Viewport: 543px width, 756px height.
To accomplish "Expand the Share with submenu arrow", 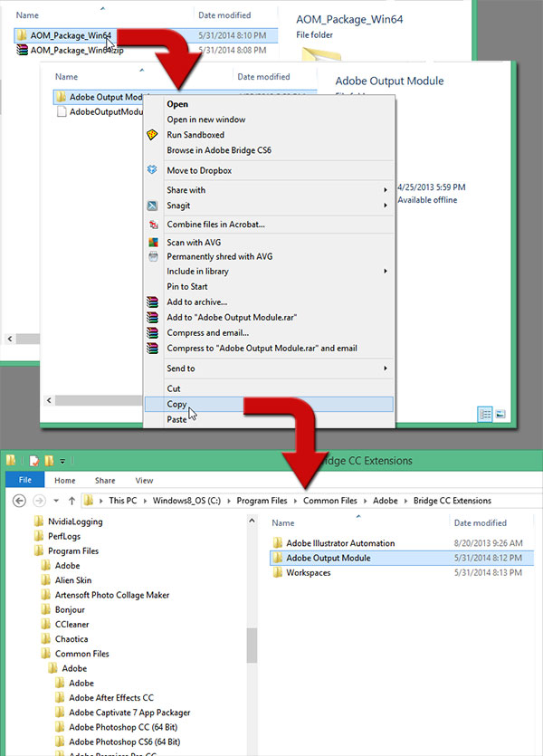I will tap(386, 190).
